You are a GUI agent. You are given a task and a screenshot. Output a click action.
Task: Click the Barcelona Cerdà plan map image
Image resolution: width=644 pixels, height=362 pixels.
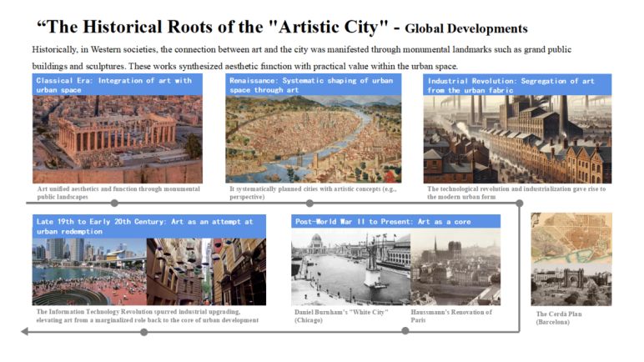571,238
